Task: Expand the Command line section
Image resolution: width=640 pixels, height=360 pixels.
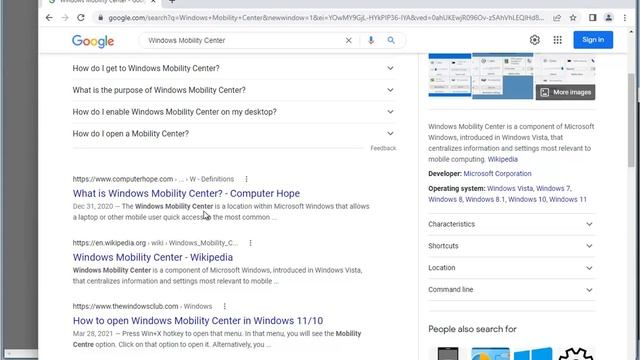Action: coord(511,289)
